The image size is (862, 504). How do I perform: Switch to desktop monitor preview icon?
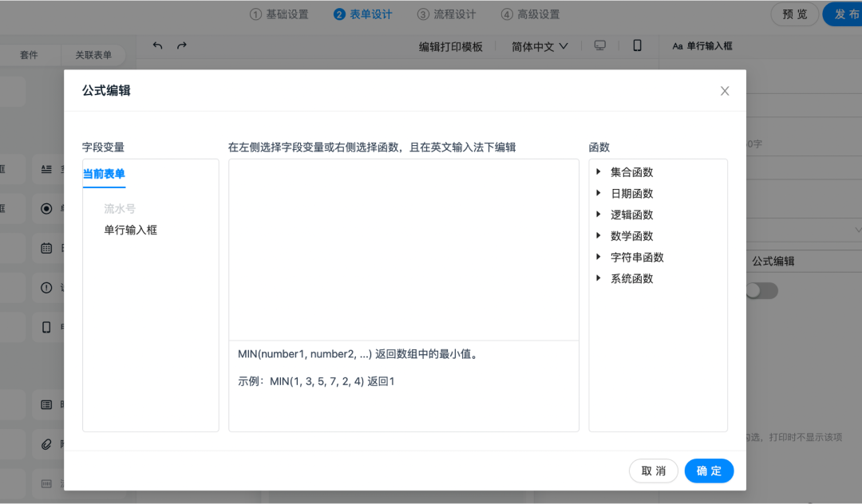click(x=600, y=46)
